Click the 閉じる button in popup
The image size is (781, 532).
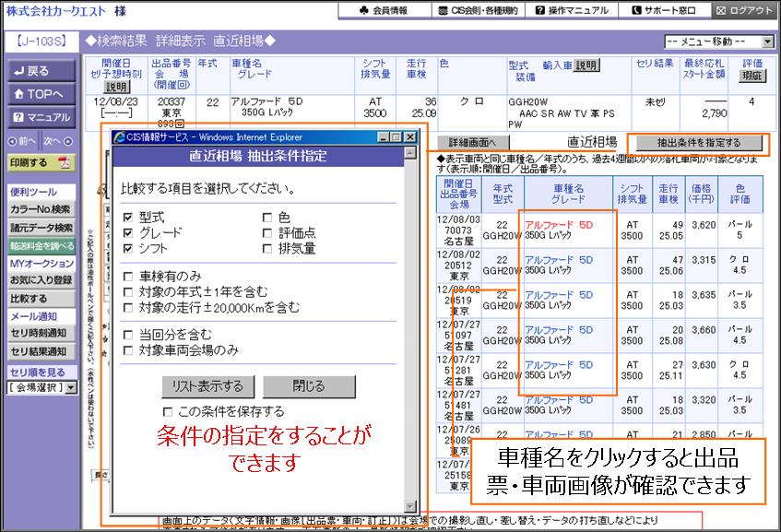point(309,386)
